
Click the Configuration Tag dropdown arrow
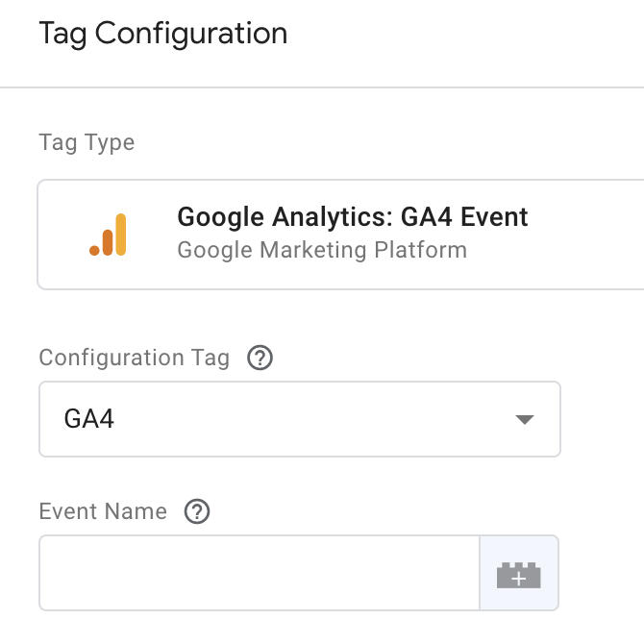point(524,419)
